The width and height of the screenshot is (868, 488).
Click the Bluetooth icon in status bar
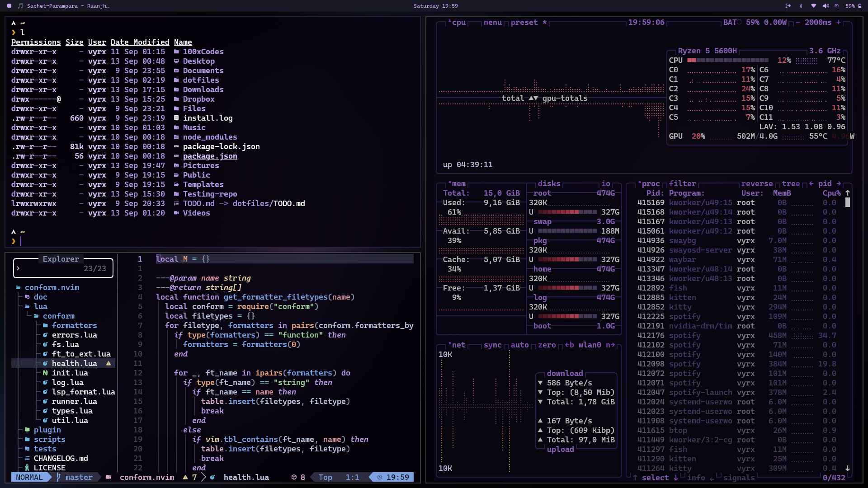coord(801,6)
